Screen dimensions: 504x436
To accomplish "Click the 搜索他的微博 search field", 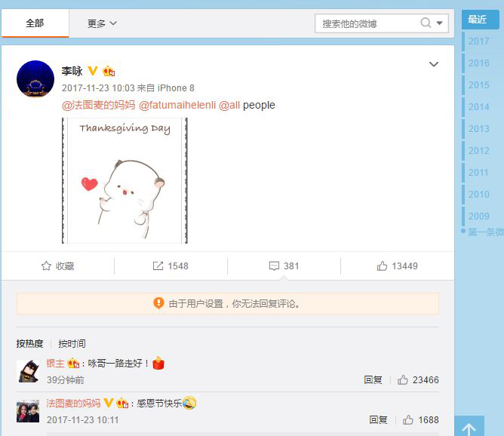I will (x=367, y=23).
